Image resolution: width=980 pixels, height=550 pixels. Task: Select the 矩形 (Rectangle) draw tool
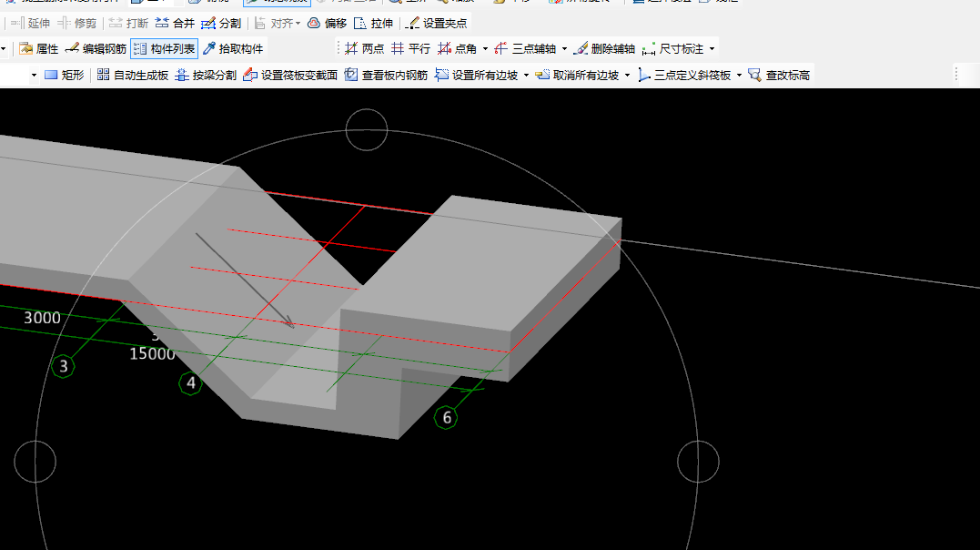click(65, 75)
